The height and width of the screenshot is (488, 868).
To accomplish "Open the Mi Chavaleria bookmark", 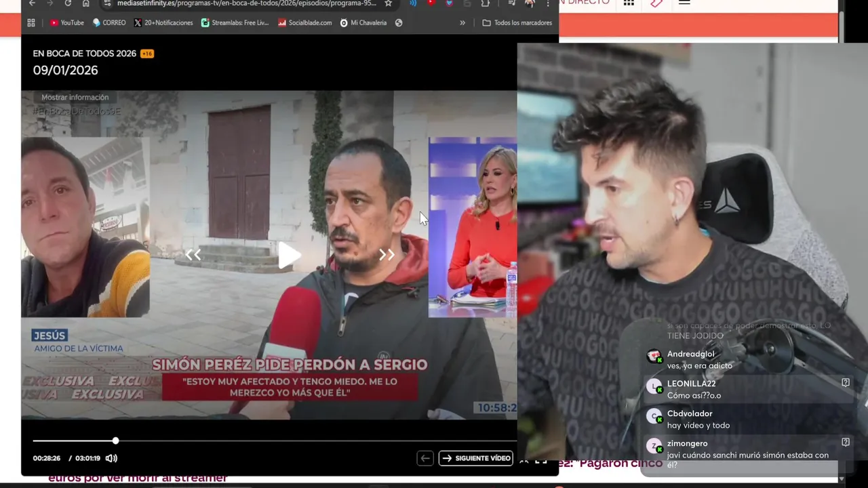I will point(363,22).
